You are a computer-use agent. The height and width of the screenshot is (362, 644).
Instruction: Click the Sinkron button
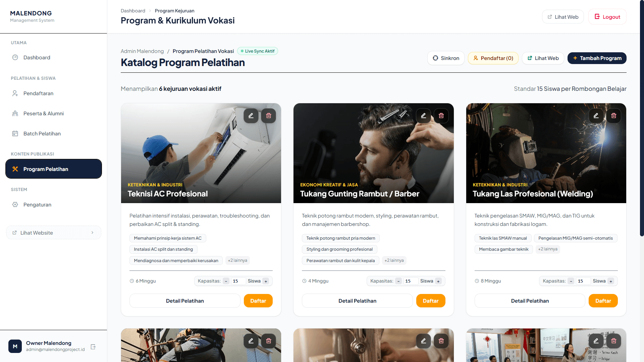tap(446, 58)
